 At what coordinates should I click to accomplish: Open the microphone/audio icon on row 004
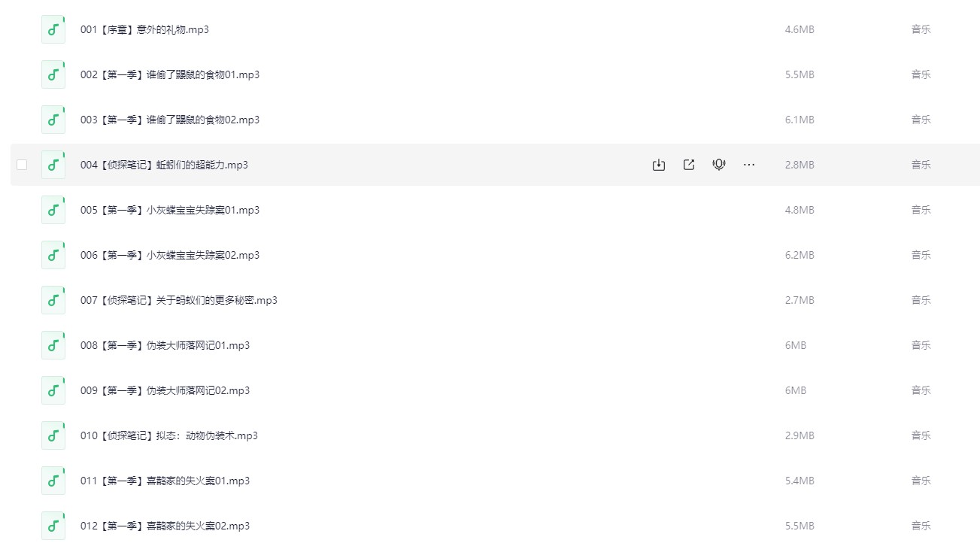click(719, 165)
